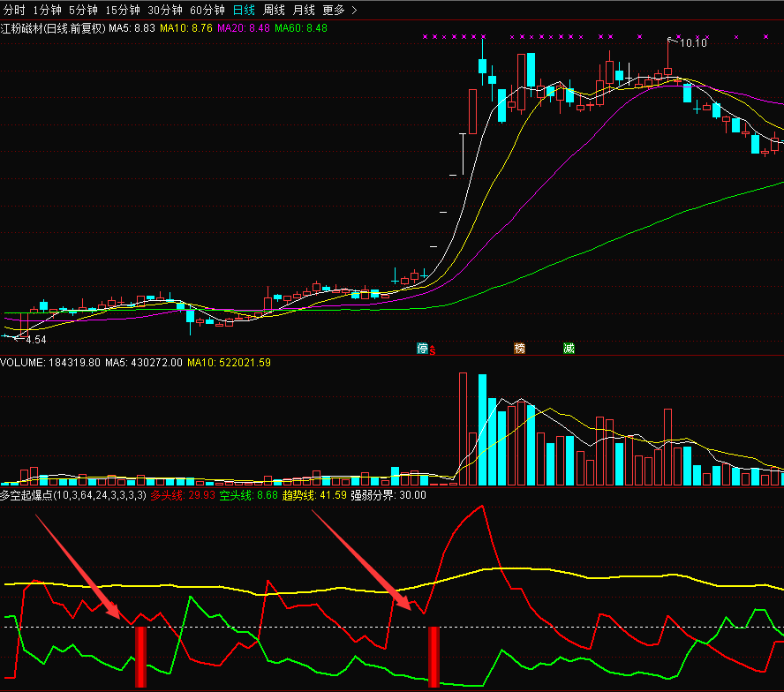Click the VOLUME: 184319.80 label

(x=50, y=363)
